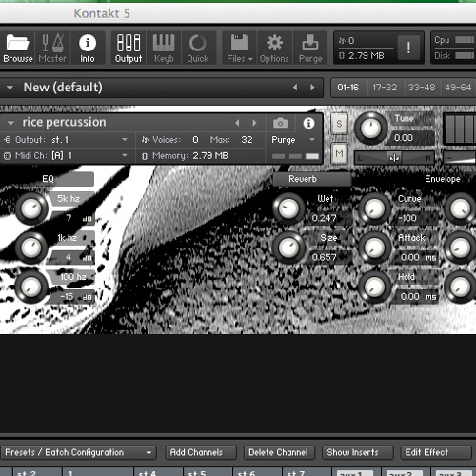
Task: Solo the rice percussion instrument
Action: (339, 124)
